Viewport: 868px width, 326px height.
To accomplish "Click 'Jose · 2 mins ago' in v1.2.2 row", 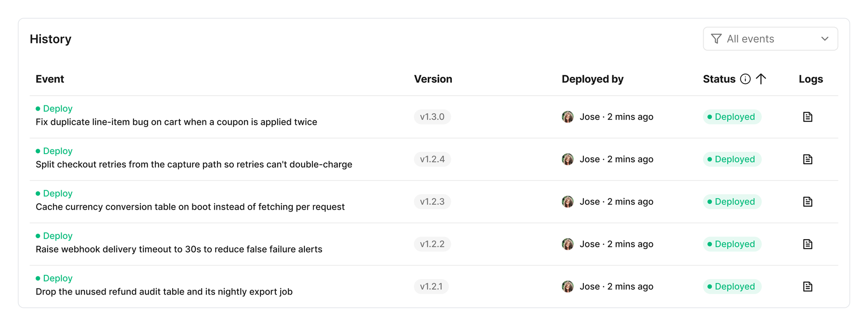I will (616, 244).
